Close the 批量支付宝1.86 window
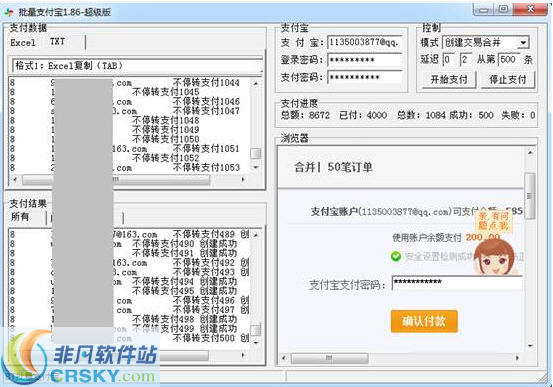Screen dimensions: 553x387 (530, 10)
